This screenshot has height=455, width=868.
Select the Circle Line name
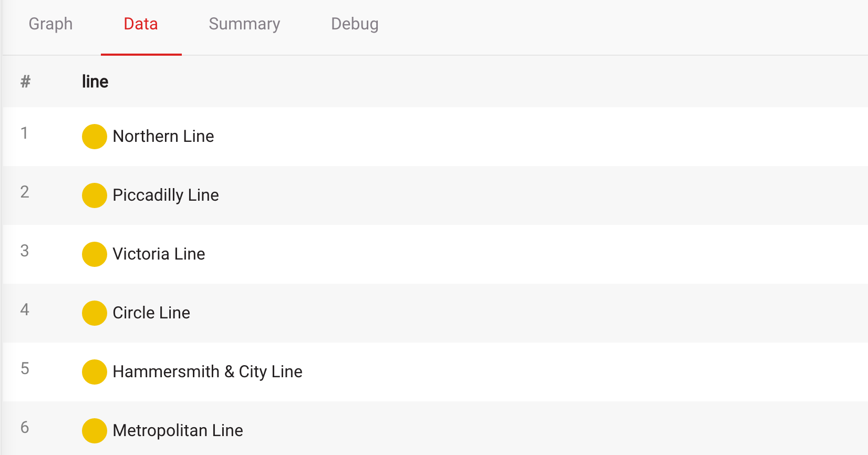pyautogui.click(x=151, y=313)
